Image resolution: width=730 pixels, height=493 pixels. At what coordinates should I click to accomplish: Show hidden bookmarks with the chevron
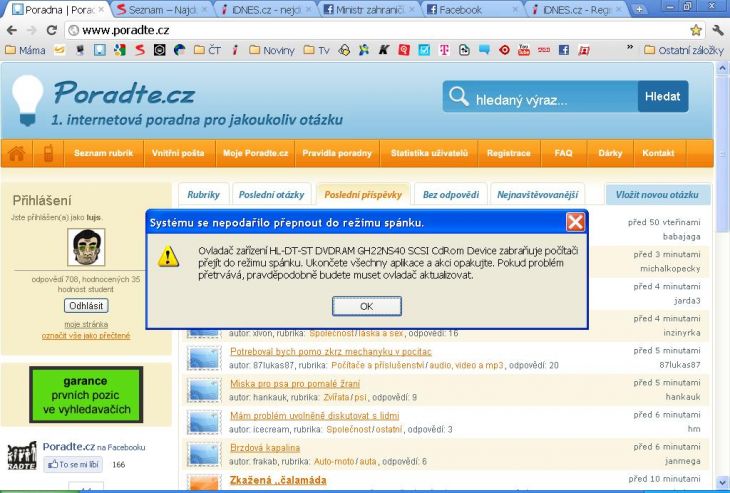point(630,47)
